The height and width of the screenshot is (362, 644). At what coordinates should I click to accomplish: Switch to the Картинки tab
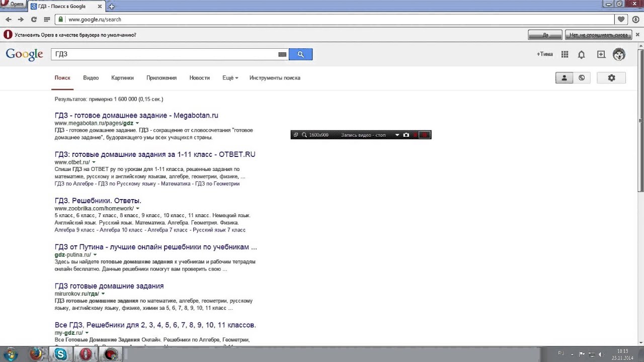(x=122, y=78)
